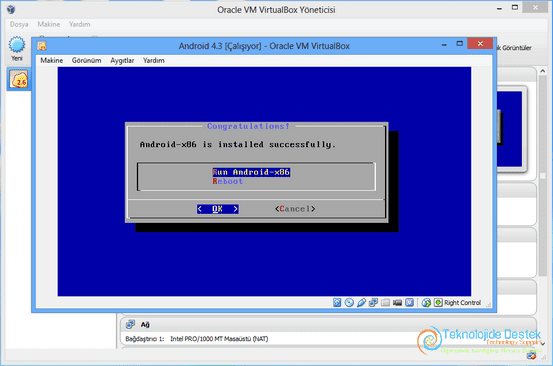This screenshot has height=366, width=553.
Task: Open the Görünüm menu in the VM window
Action: click(x=86, y=60)
